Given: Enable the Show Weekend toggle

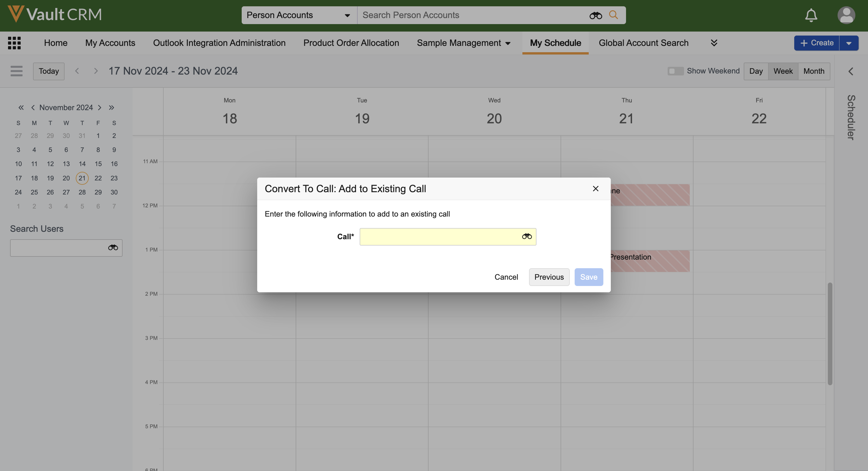Looking at the screenshot, I should tap(675, 71).
